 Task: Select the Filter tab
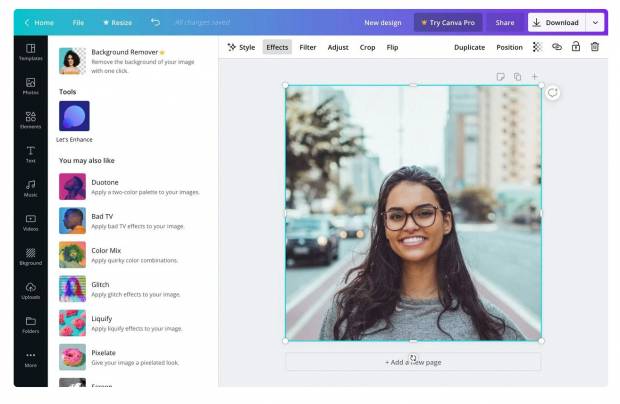pyautogui.click(x=308, y=47)
